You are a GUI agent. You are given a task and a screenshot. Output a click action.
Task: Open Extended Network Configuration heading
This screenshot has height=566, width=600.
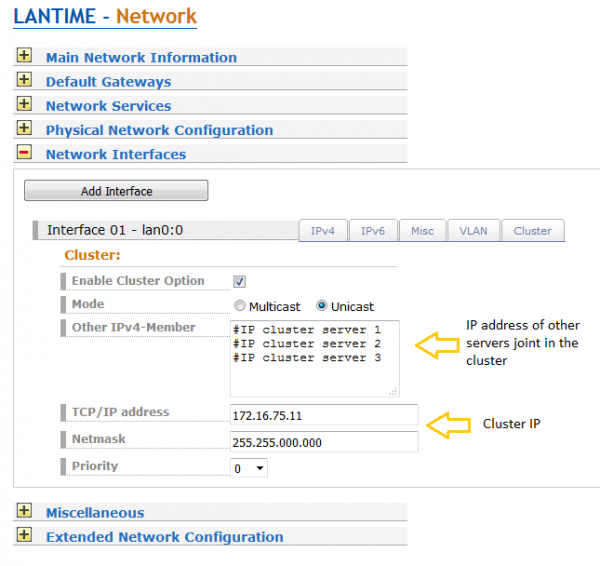coord(165,537)
